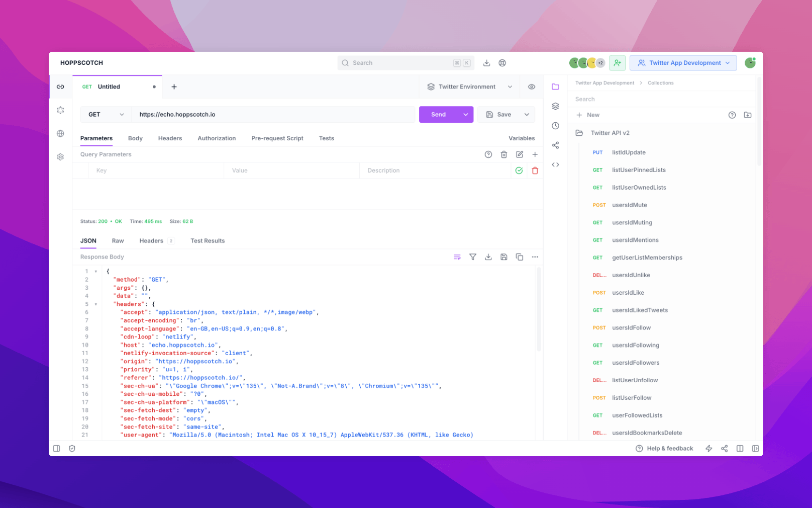Click the Variables link

(x=522, y=138)
